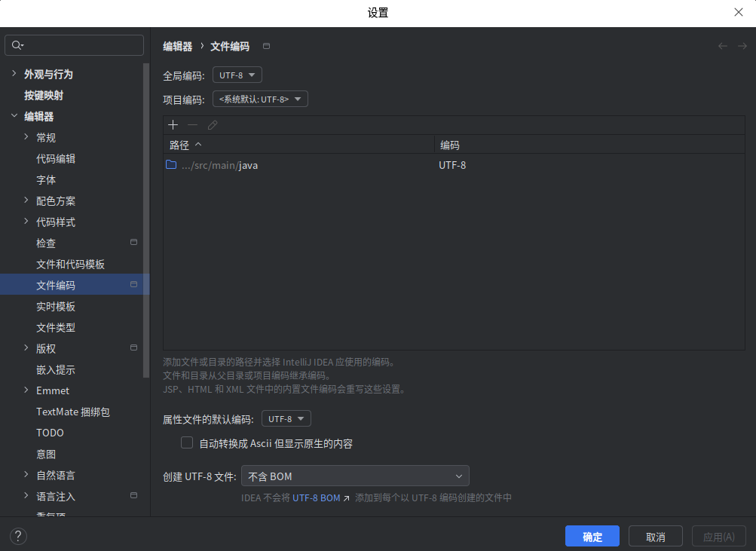Expand the 语言注入 node arrow
The height and width of the screenshot is (551, 756).
pos(26,495)
